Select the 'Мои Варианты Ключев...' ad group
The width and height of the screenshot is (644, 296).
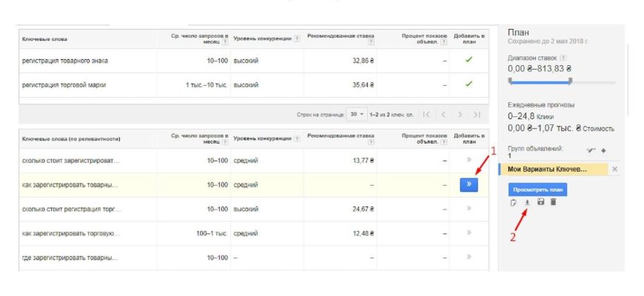tap(555, 169)
